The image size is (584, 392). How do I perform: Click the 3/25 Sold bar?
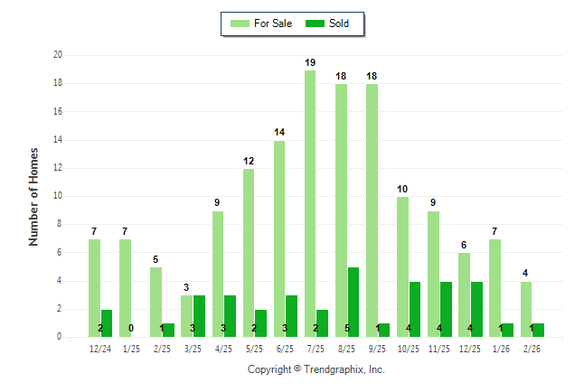[199, 316]
